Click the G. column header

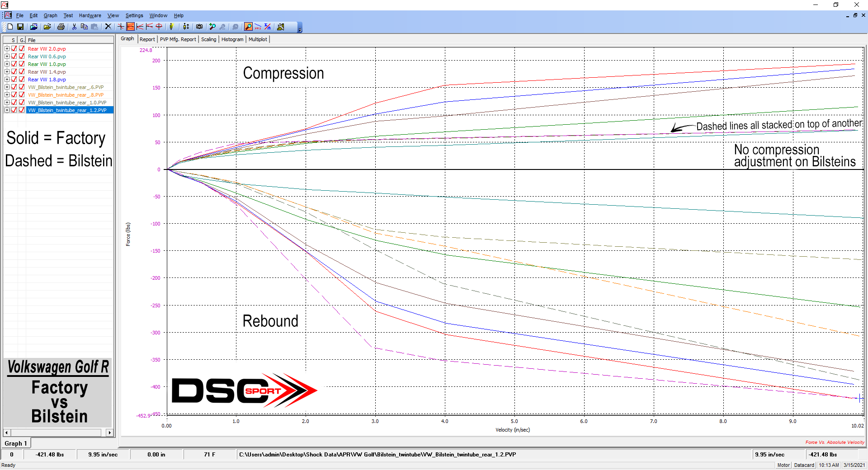[22, 40]
